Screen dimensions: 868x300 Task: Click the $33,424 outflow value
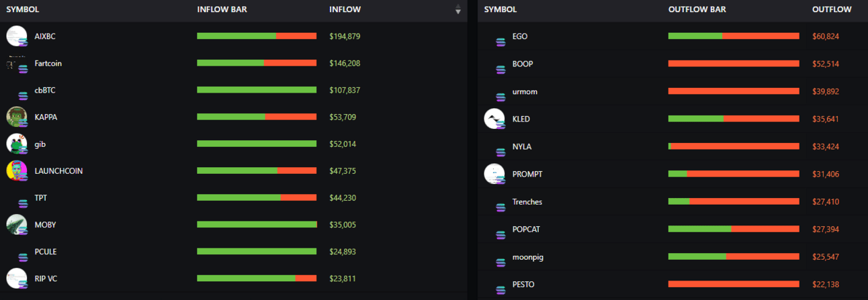[x=826, y=146]
